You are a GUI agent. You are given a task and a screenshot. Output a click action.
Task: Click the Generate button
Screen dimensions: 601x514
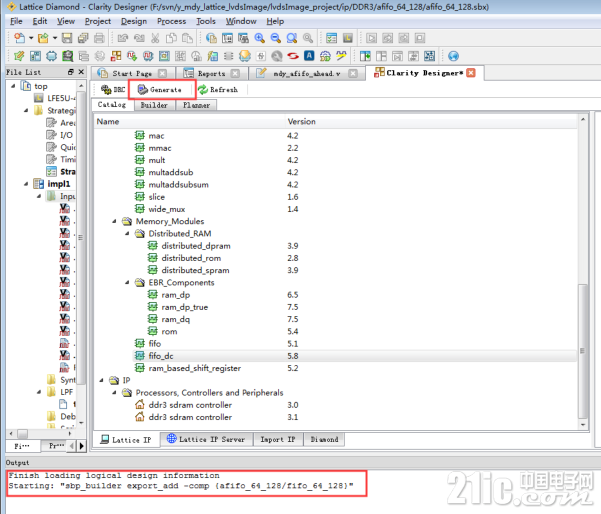tap(159, 90)
